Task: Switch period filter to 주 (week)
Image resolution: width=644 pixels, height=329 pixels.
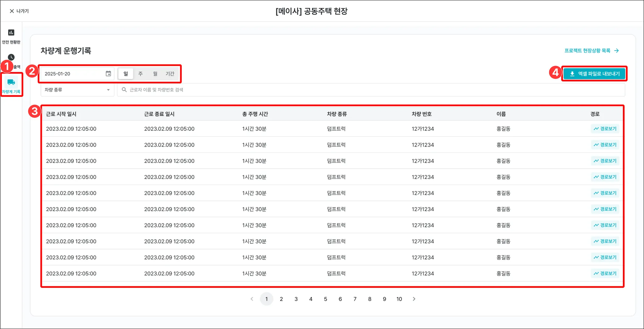Action: [141, 74]
